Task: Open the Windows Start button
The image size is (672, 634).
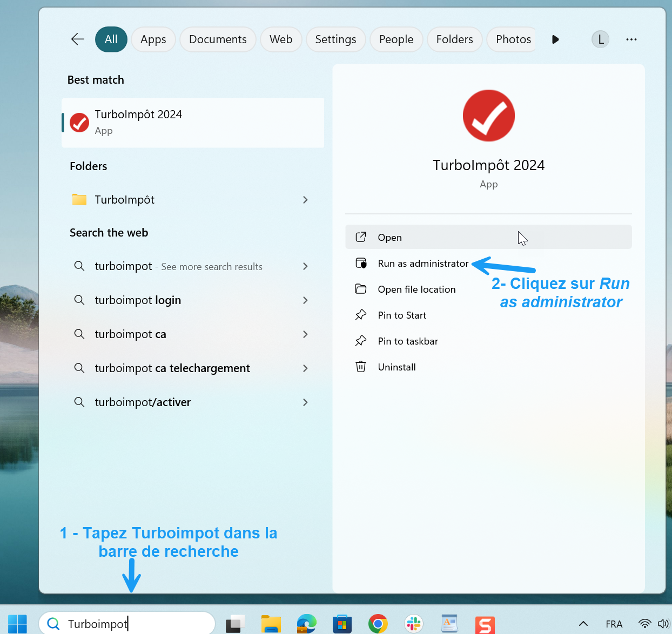Action: [17, 624]
